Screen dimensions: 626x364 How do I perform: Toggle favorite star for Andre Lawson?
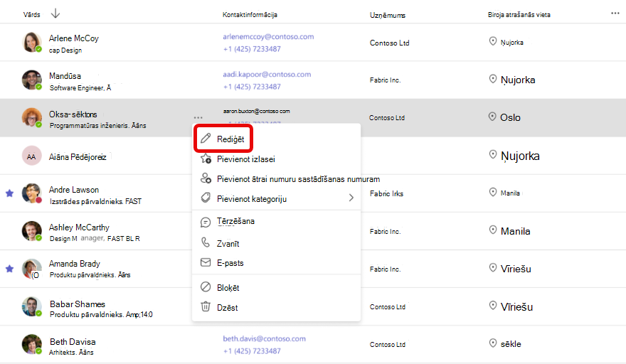coord(9,193)
